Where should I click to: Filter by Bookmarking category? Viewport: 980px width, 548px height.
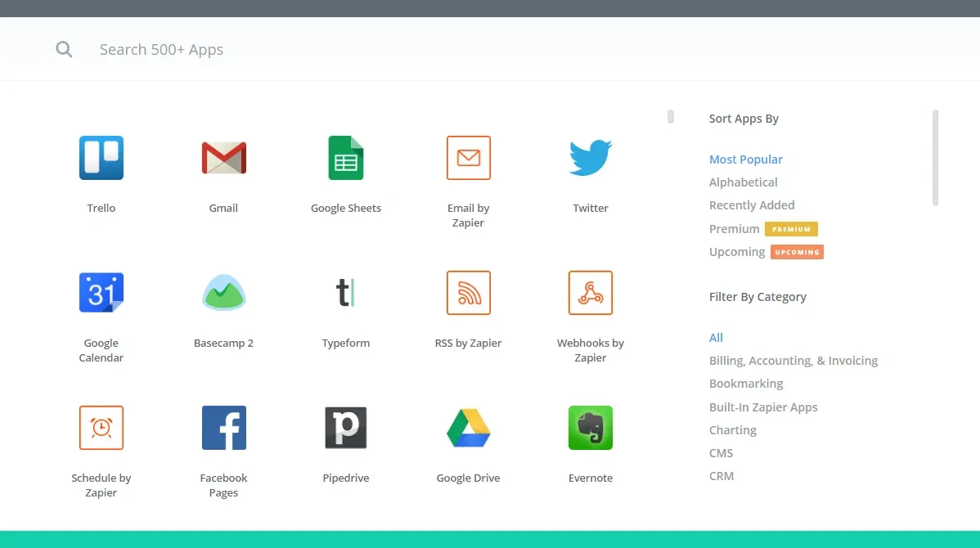[x=745, y=384]
